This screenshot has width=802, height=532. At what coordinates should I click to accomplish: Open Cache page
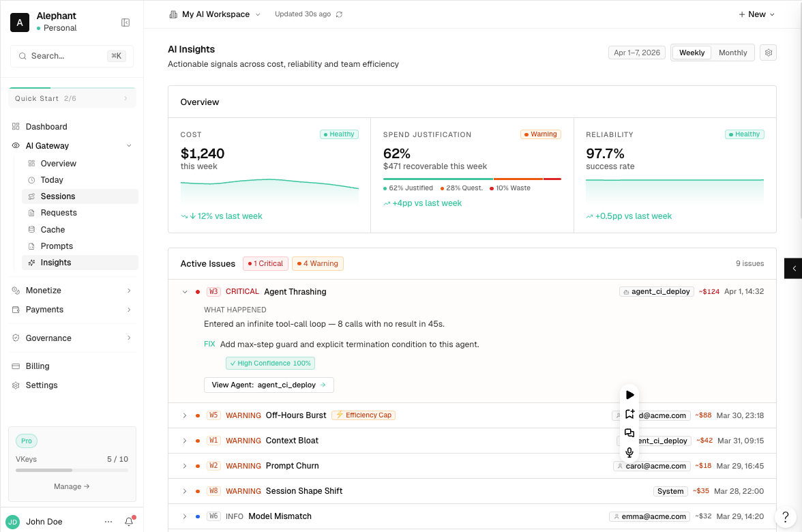pyautogui.click(x=80, y=230)
